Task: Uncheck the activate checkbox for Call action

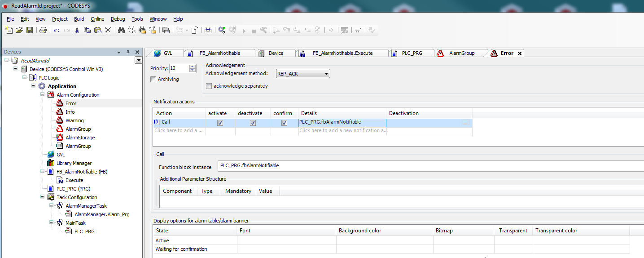Action: point(220,122)
